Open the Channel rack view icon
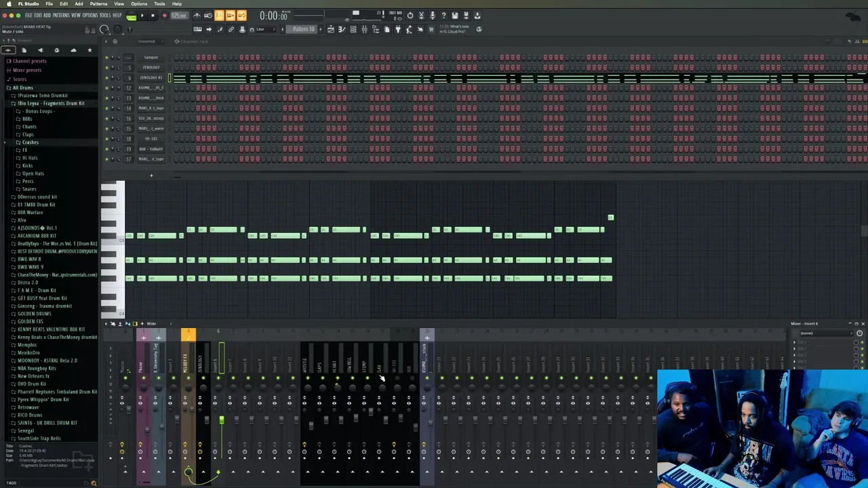Image resolution: width=868 pixels, height=488 pixels. pos(353,29)
